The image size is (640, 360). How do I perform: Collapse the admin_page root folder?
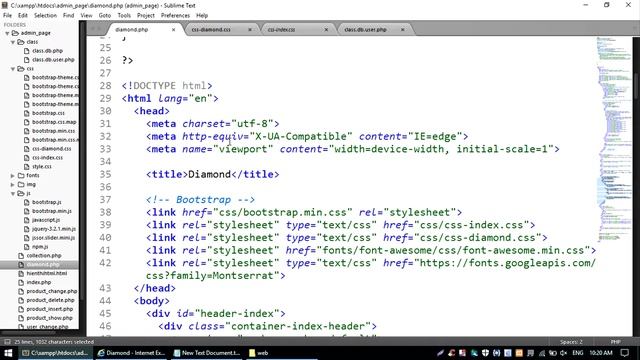7,33
